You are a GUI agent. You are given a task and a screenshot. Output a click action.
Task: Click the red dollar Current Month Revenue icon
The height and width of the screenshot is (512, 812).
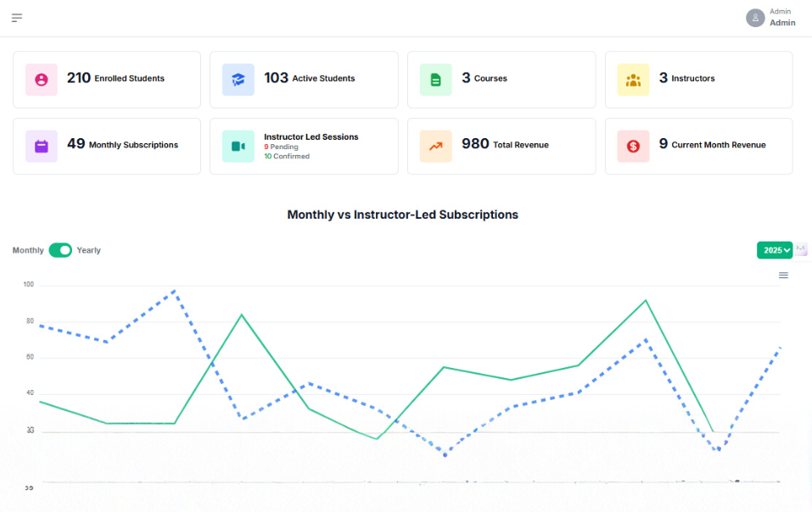633,146
